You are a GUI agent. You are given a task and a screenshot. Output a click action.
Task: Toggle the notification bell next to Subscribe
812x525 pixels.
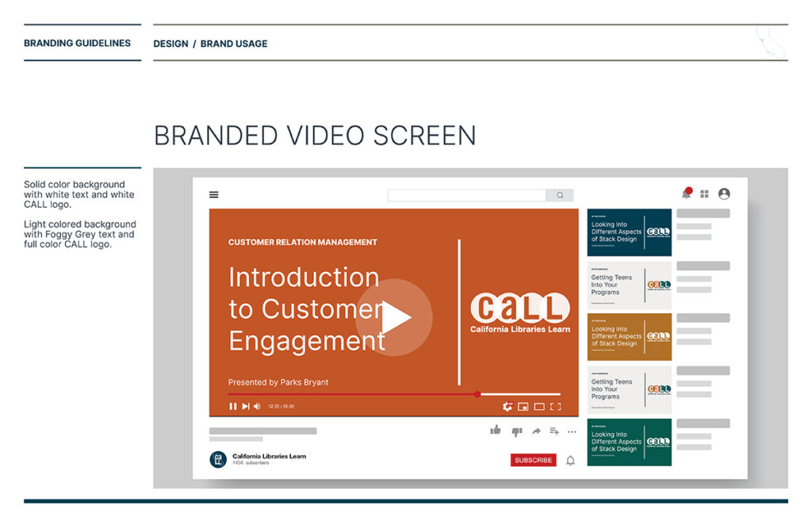coord(570,460)
